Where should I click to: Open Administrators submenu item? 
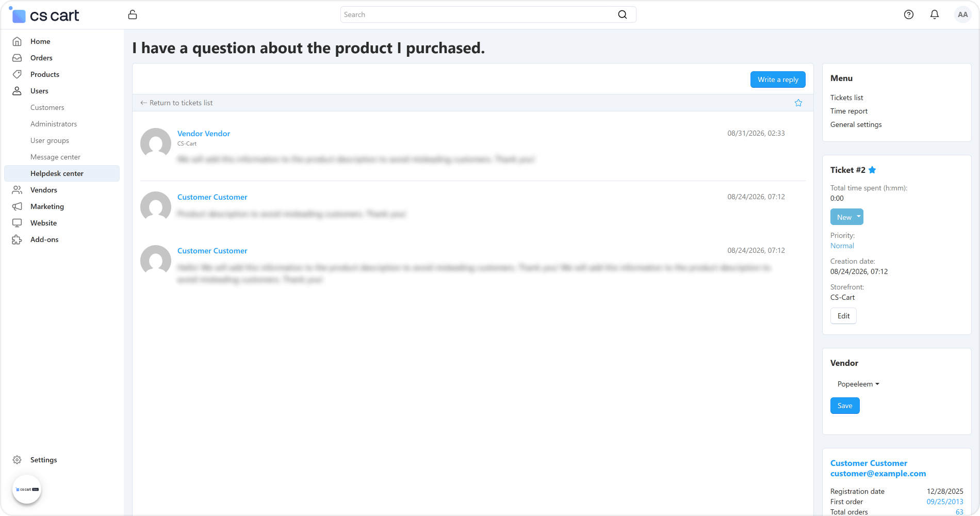click(54, 124)
